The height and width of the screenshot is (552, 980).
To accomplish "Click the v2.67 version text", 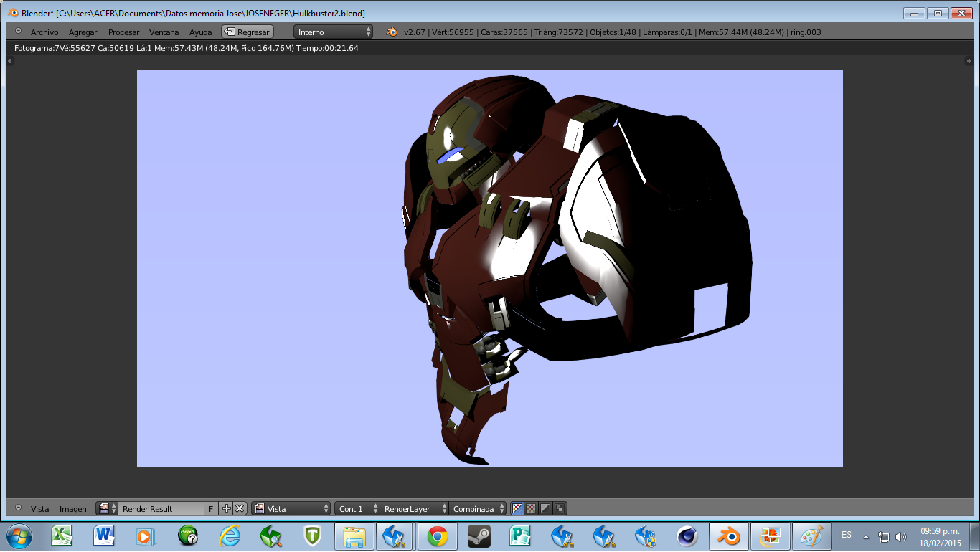I will (415, 32).
